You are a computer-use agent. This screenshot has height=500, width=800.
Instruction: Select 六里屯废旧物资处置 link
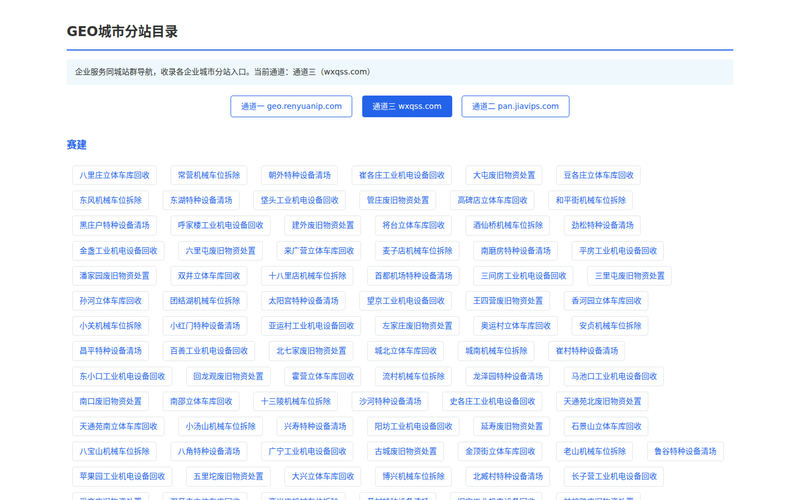(220, 251)
